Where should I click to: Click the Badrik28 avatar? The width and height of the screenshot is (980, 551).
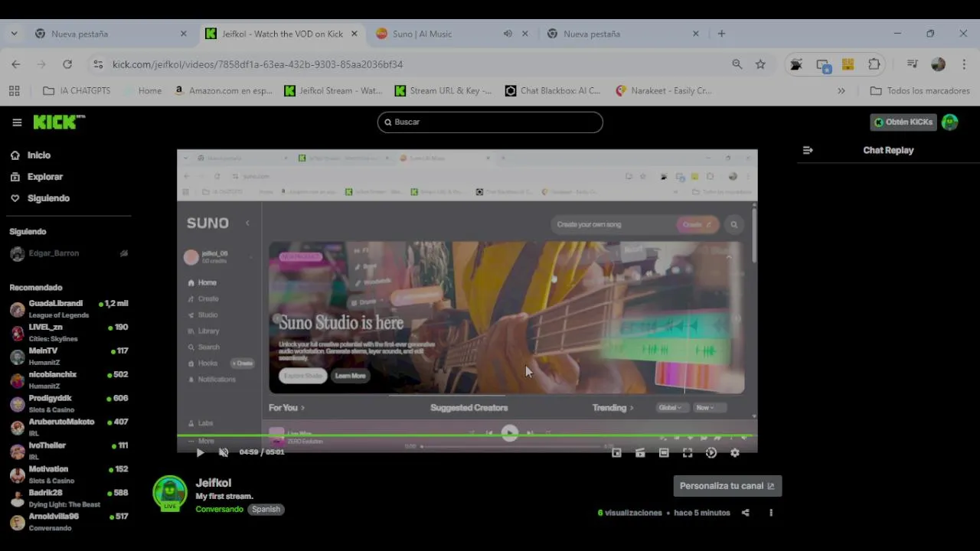coord(18,499)
